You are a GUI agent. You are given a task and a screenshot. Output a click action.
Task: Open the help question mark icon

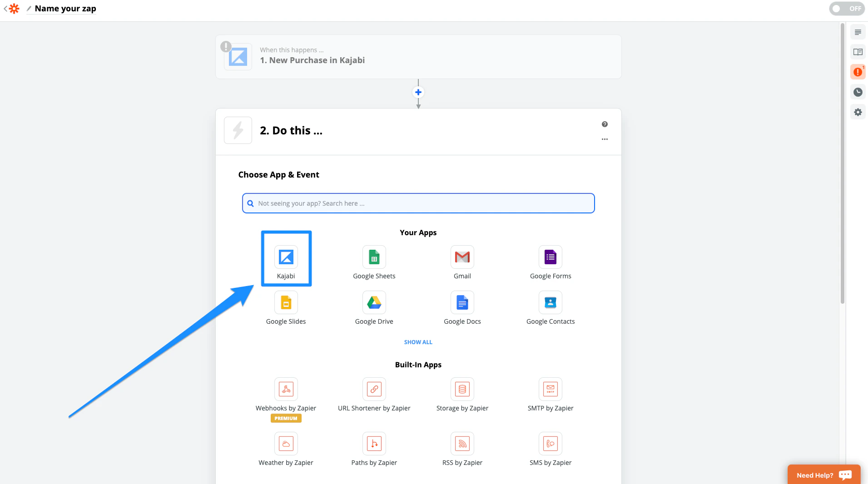[605, 124]
